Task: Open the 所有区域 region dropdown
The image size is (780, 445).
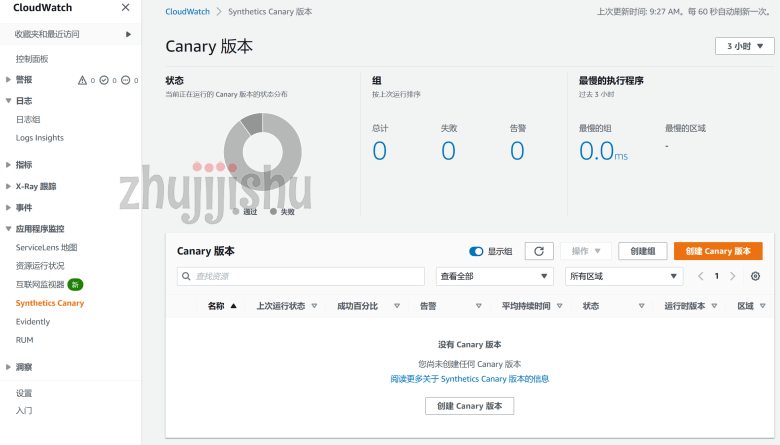Action: [x=623, y=276]
